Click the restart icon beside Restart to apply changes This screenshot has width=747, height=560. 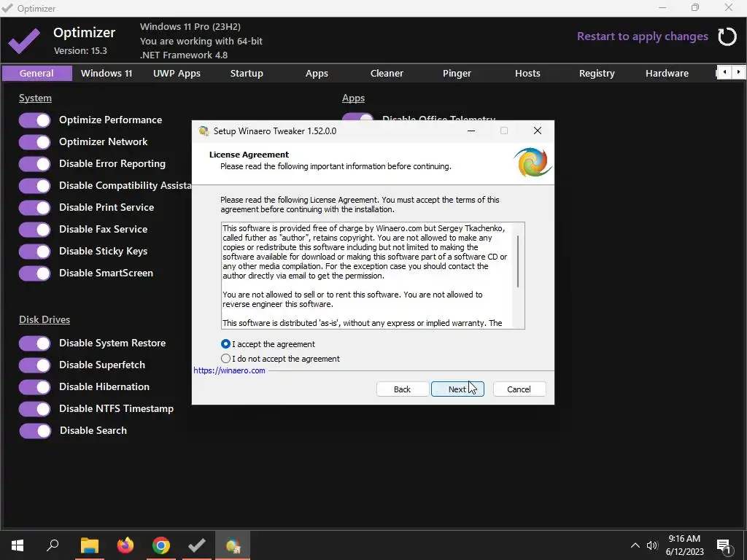pos(727,36)
